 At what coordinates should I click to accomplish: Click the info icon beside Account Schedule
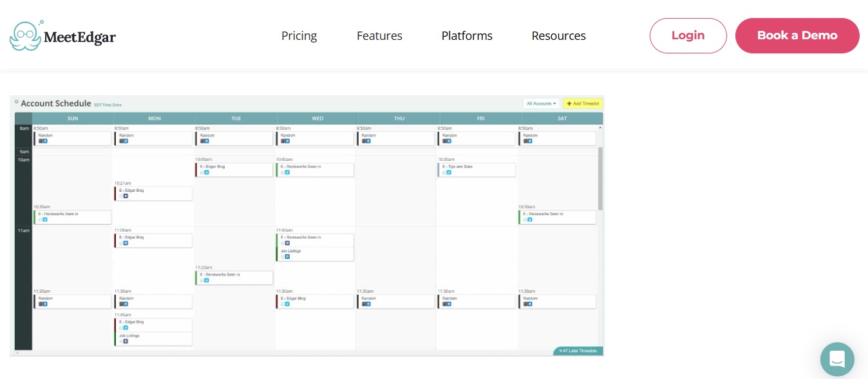point(16,101)
